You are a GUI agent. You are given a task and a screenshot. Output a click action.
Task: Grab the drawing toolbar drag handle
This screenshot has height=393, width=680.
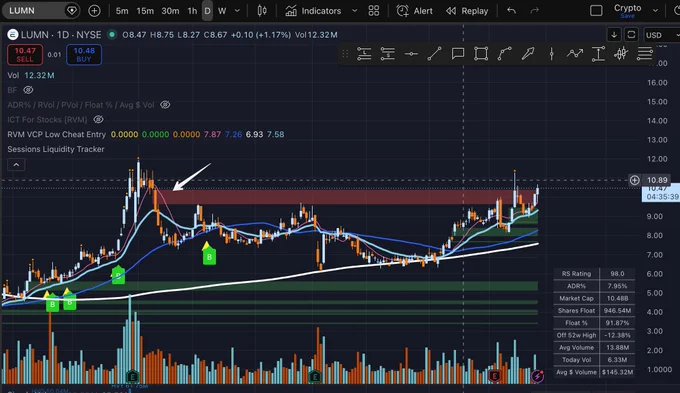pyautogui.click(x=345, y=54)
